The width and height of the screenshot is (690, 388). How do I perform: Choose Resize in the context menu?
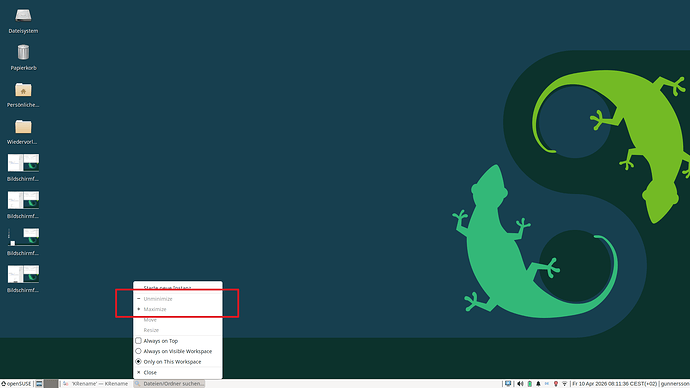coord(178,330)
